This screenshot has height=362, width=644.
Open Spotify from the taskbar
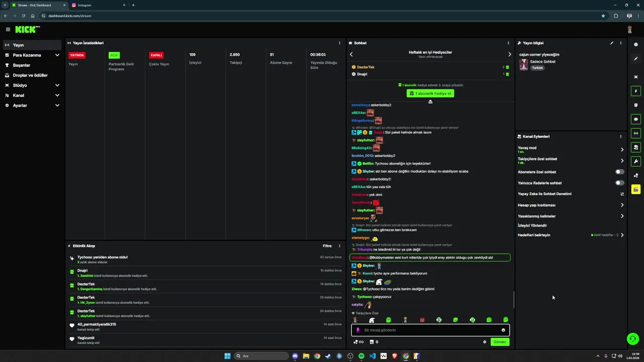click(x=361, y=356)
